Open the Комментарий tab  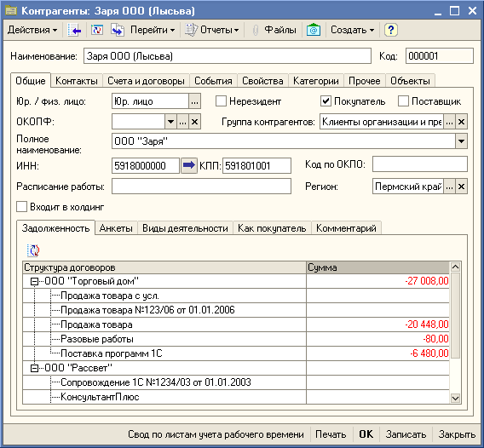(x=346, y=228)
